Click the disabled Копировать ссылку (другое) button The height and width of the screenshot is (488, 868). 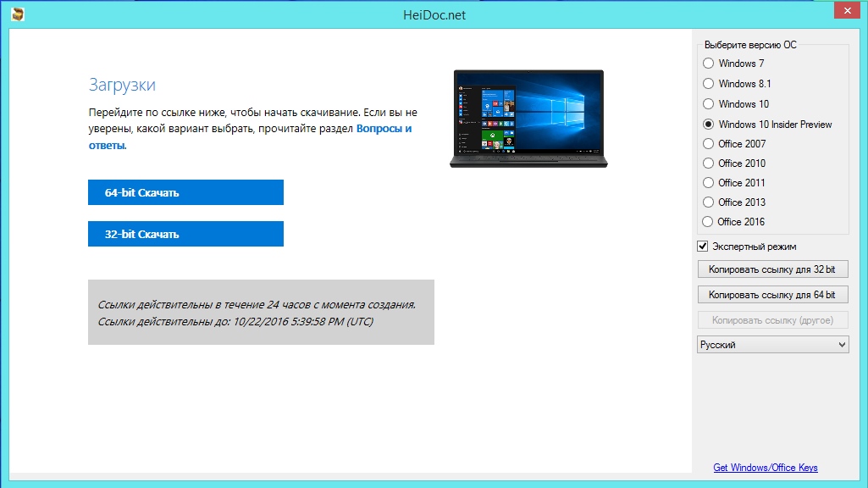[772, 320]
